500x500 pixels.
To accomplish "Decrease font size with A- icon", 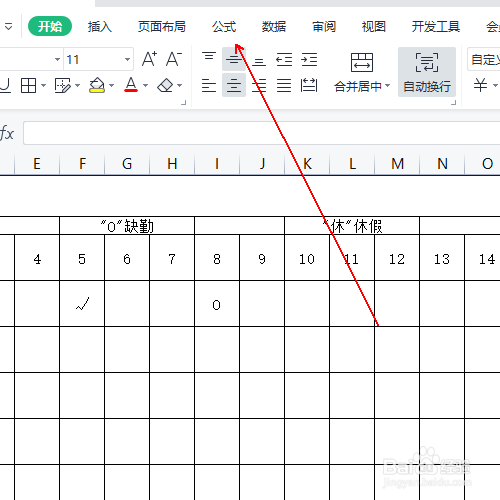I will (174, 59).
